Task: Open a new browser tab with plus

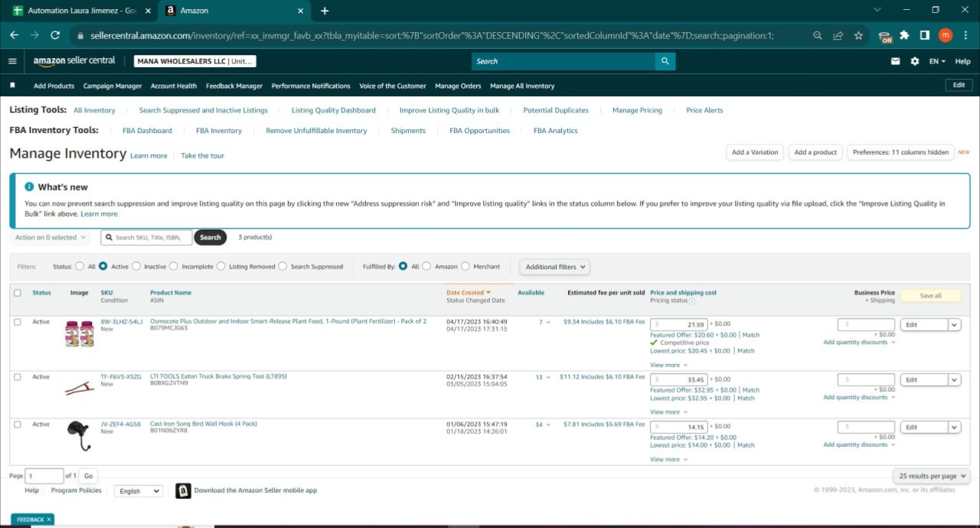Action: tap(325, 11)
